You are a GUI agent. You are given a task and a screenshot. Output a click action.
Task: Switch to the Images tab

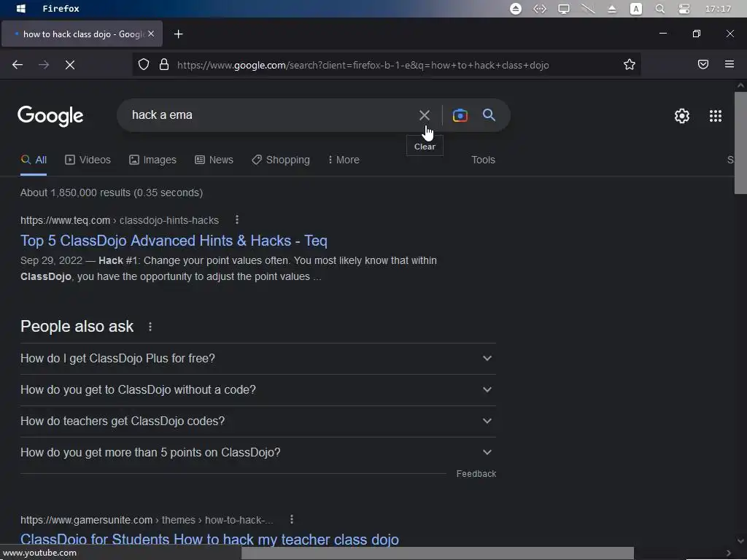pos(152,160)
